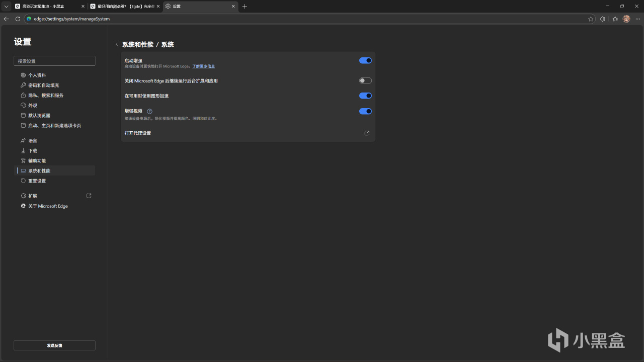Reload the page with refresh icon
This screenshot has width=644, height=362.
pos(18,19)
